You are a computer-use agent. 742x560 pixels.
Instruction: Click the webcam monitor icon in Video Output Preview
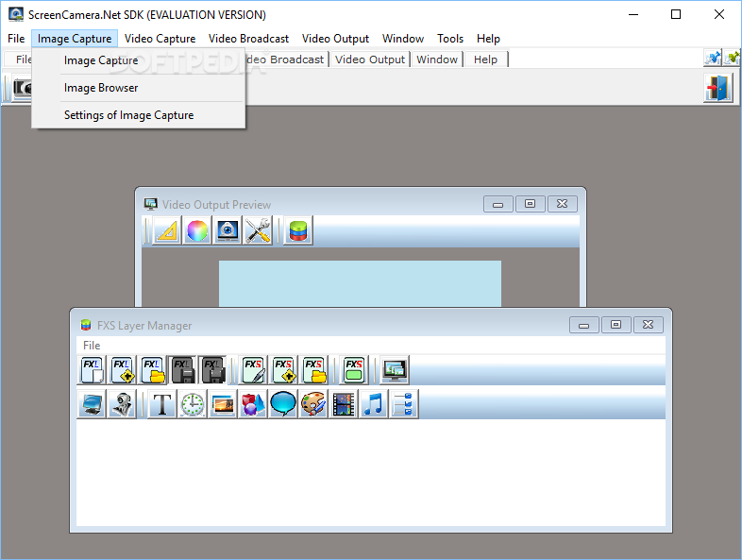(x=228, y=230)
